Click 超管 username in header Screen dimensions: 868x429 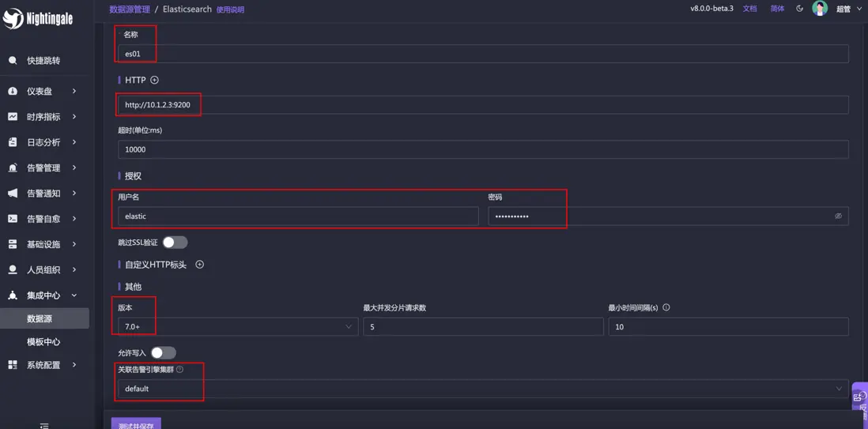tap(843, 9)
